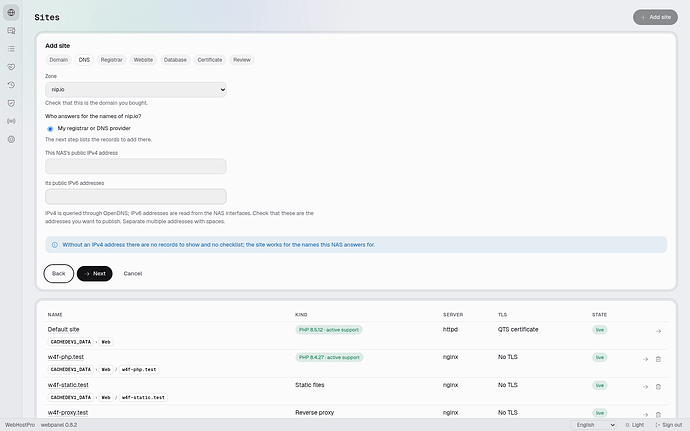Click the Web chip under Default site

106,342
